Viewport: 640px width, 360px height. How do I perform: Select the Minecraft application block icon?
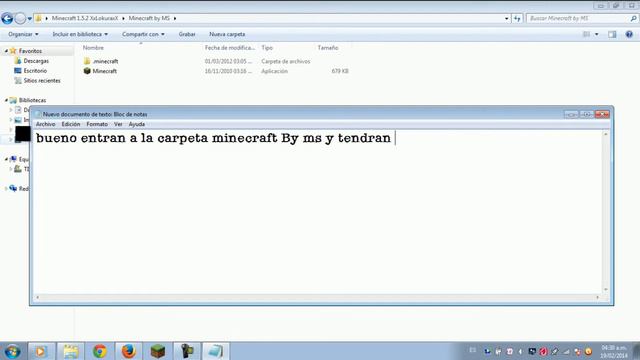tap(87, 71)
